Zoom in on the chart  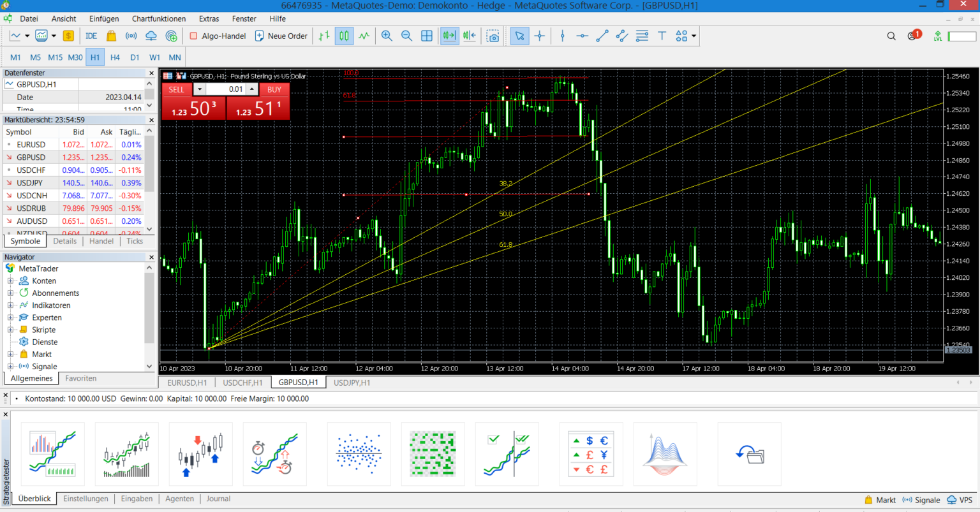[387, 36]
